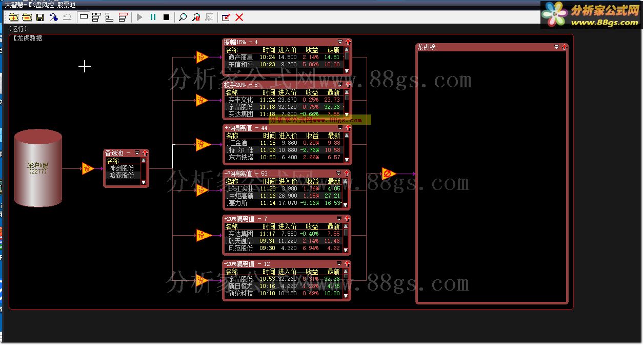644x345 pixels.
Task: Click the red up-arrow on 备选池 panel
Action: click(x=145, y=153)
